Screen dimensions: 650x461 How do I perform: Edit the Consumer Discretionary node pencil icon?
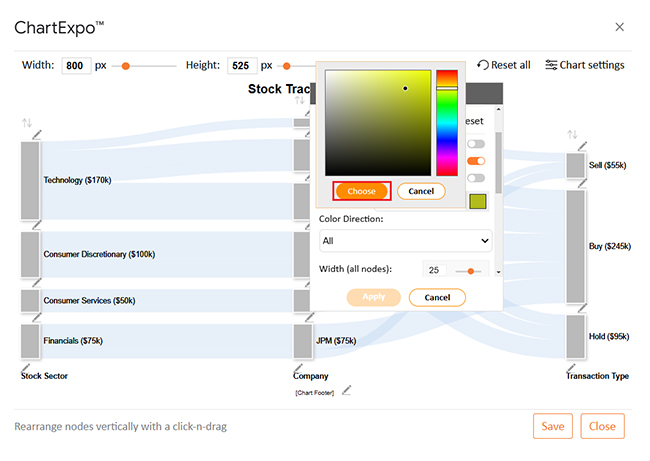tap(37, 225)
